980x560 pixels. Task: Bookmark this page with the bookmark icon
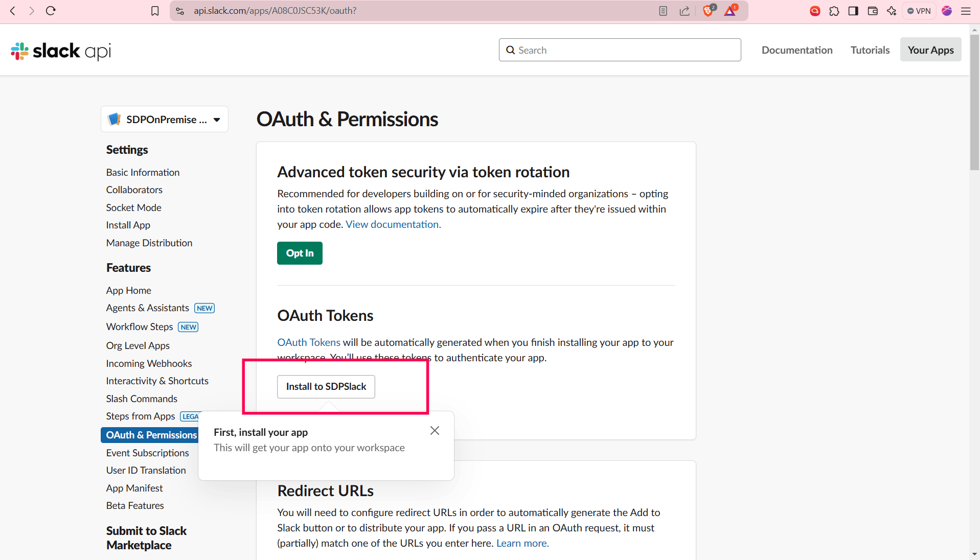[155, 11]
